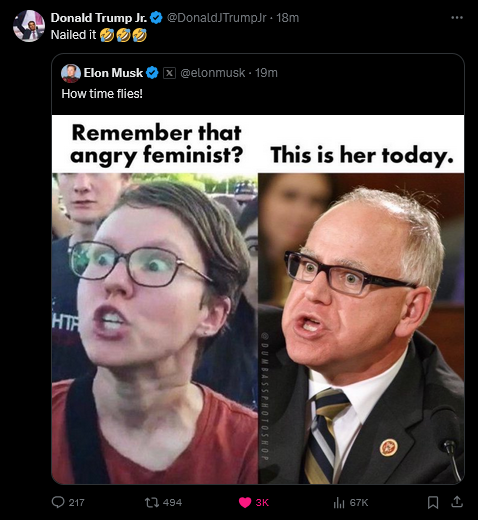Open the three-dot more options menu
Viewport: 478px width, 520px height.
(457, 17)
